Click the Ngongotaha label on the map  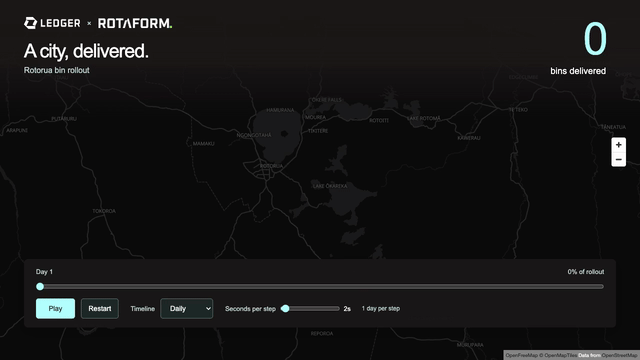click(x=254, y=135)
